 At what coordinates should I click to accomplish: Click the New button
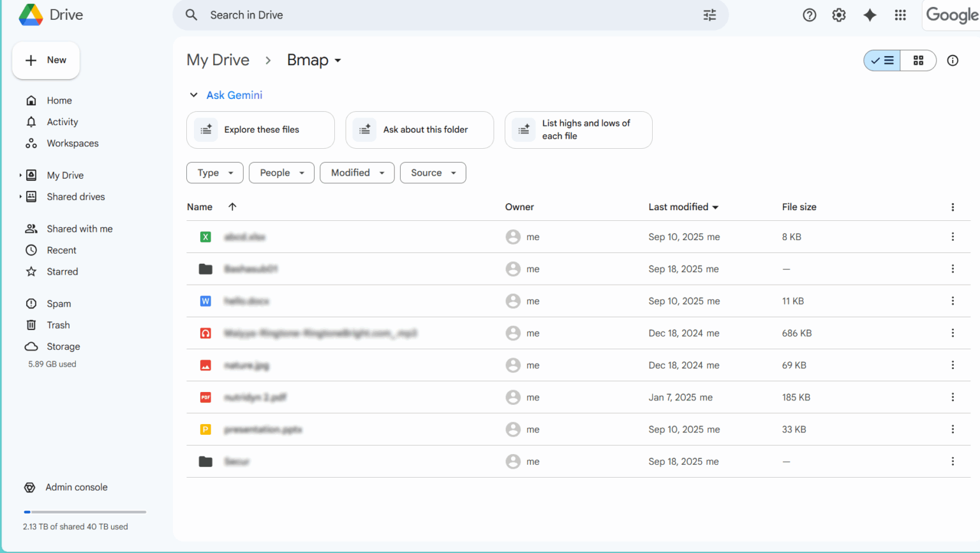click(45, 60)
